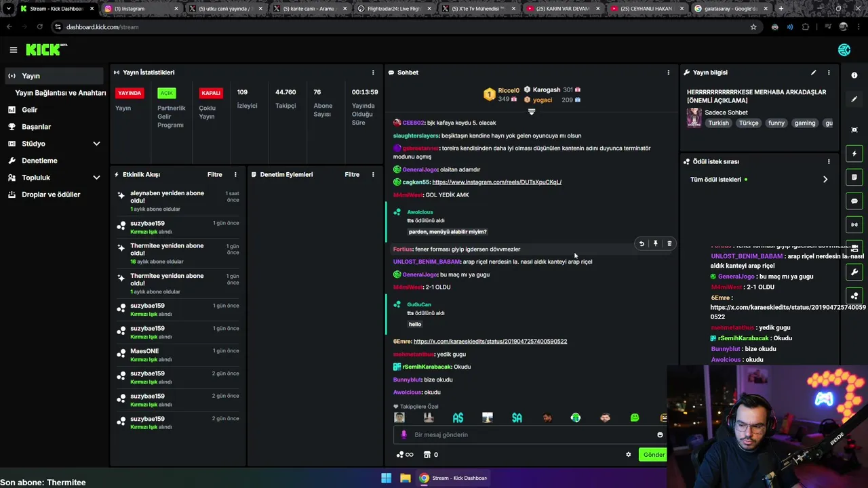Click the dashboard.kick.com address bar
The width and height of the screenshot is (868, 488).
click(400, 27)
